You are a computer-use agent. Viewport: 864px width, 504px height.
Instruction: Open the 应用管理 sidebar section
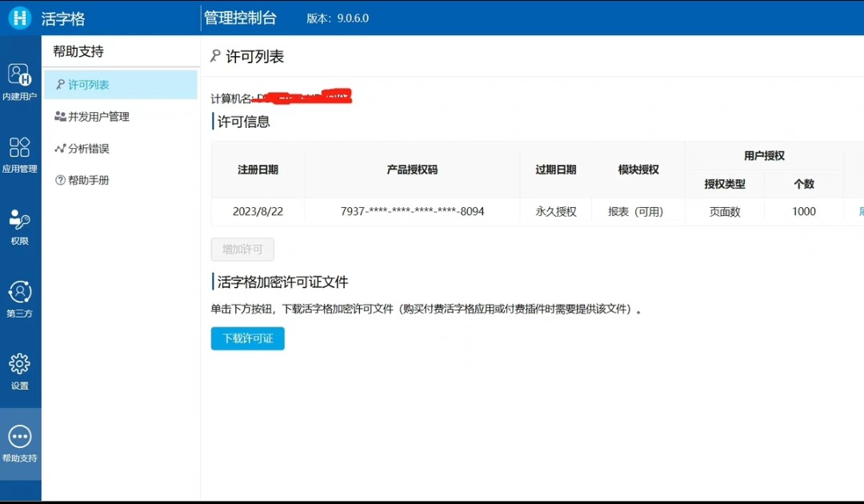(20, 154)
